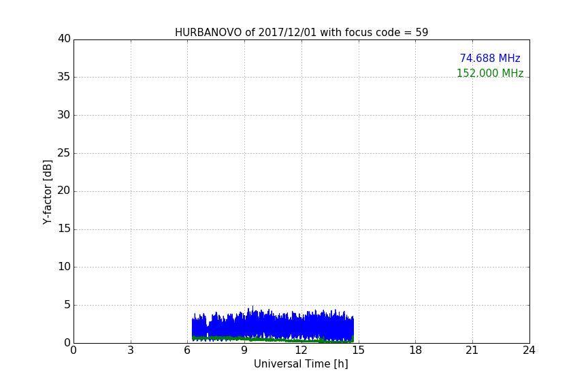Click the Y-factor [dB] axis label
The width and height of the screenshot is (588, 392).
click(47, 192)
